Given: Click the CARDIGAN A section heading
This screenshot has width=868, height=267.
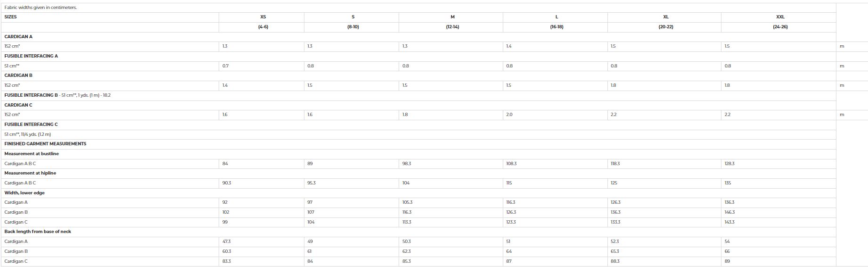Looking at the screenshot, I should pyautogui.click(x=18, y=37).
